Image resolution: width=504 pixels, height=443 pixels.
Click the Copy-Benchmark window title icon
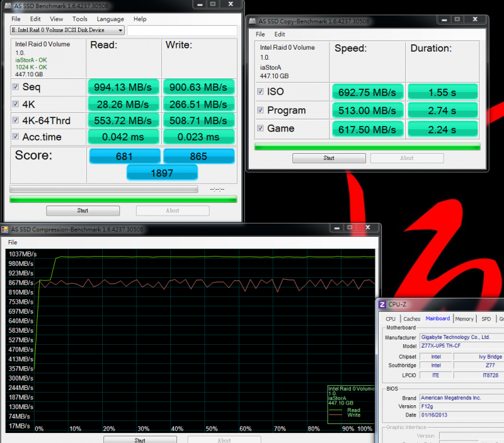click(252, 21)
